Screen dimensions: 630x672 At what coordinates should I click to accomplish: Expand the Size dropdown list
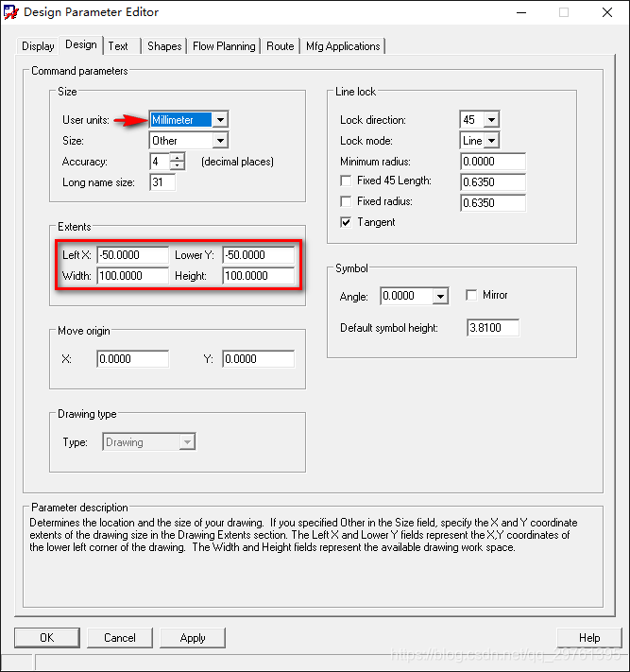point(219,141)
